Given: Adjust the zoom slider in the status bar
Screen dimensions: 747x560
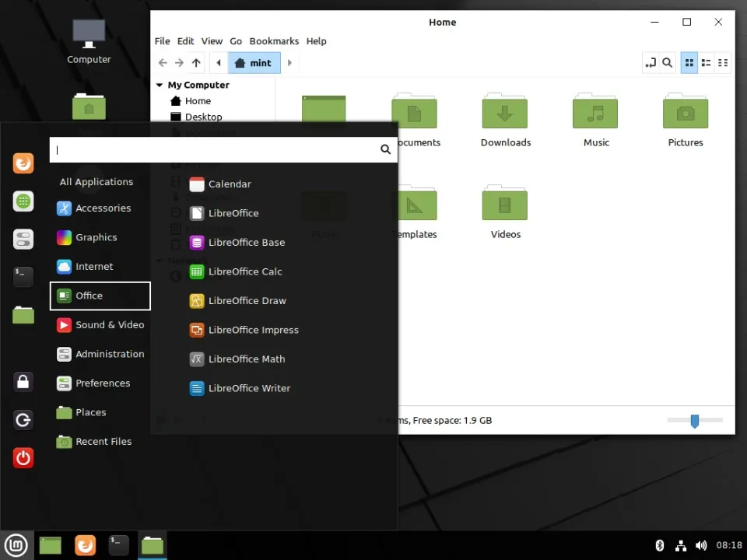Looking at the screenshot, I should point(693,420).
